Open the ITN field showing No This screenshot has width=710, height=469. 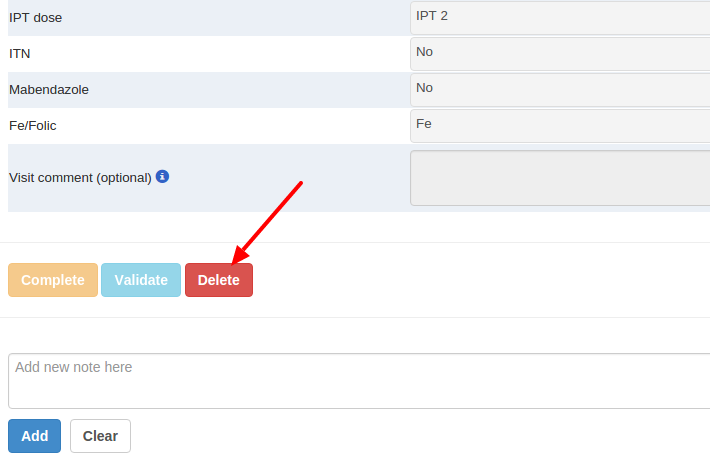coord(560,53)
